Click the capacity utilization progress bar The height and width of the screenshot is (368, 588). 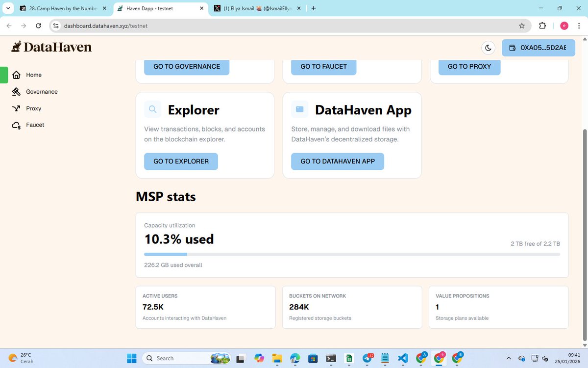pyautogui.click(x=352, y=254)
